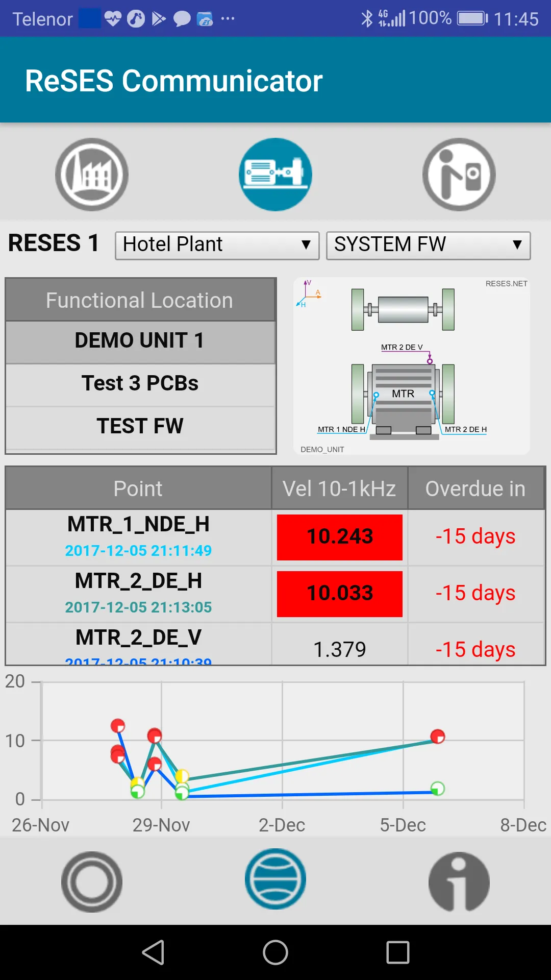Tap the Overdue in column header
The width and height of the screenshot is (551, 980).
point(476,488)
